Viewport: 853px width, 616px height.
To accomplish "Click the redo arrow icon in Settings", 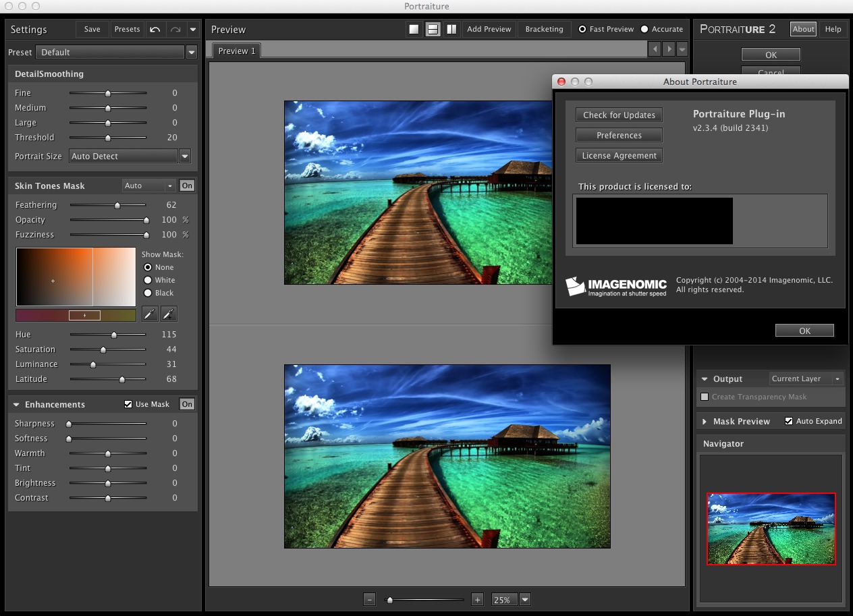I will [175, 29].
